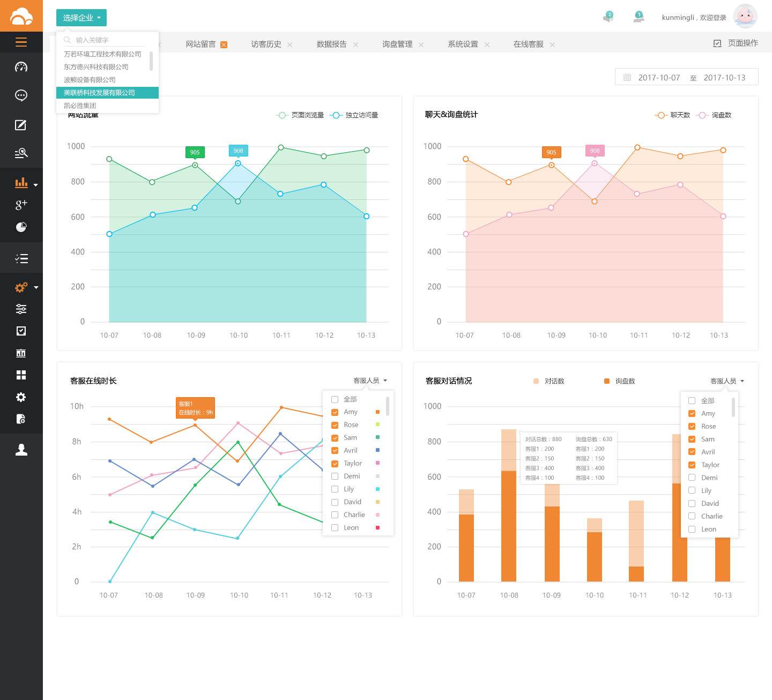Switch to the 询盘管理 tab
The image size is (772, 700).
click(x=397, y=44)
